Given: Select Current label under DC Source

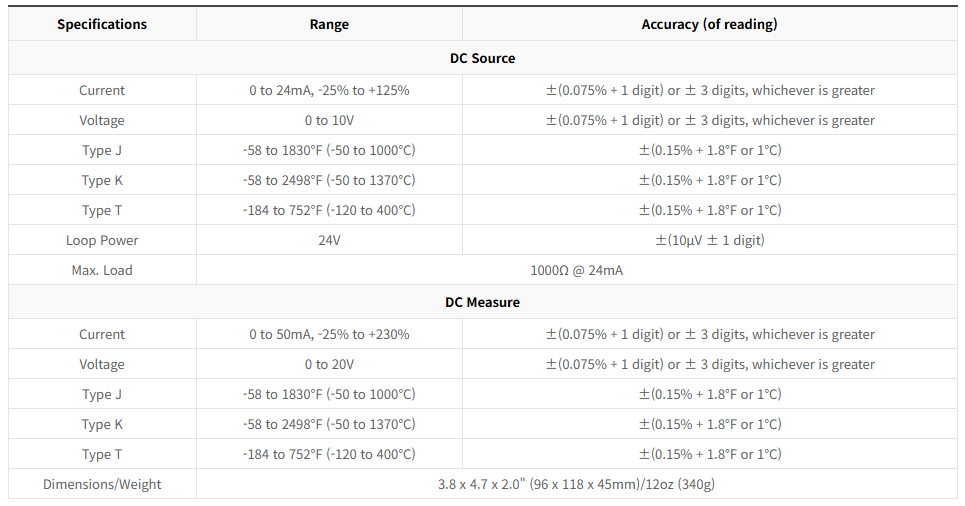Looking at the screenshot, I should [x=102, y=90].
